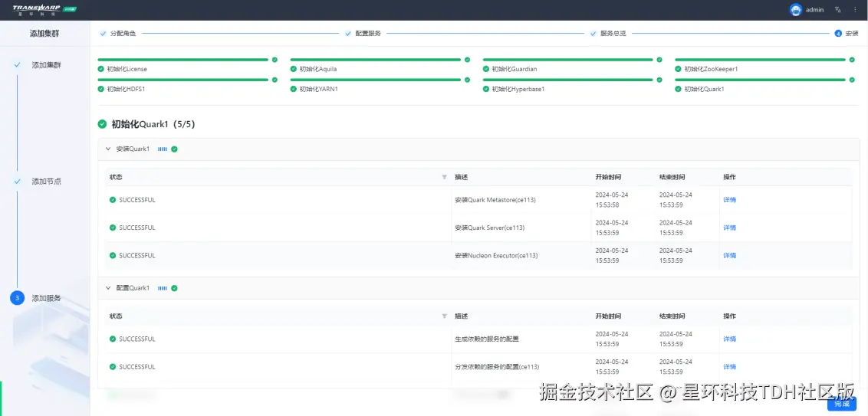Select the 安装 step 4

(x=847, y=33)
